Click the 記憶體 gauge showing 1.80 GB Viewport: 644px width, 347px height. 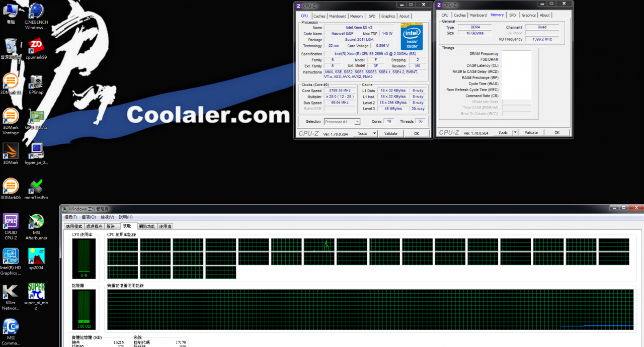click(x=84, y=309)
